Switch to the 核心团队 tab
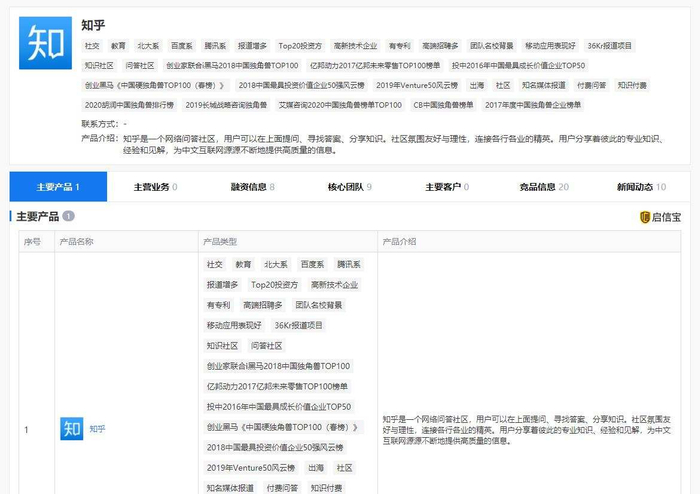This screenshot has height=494, width=700. (350, 187)
